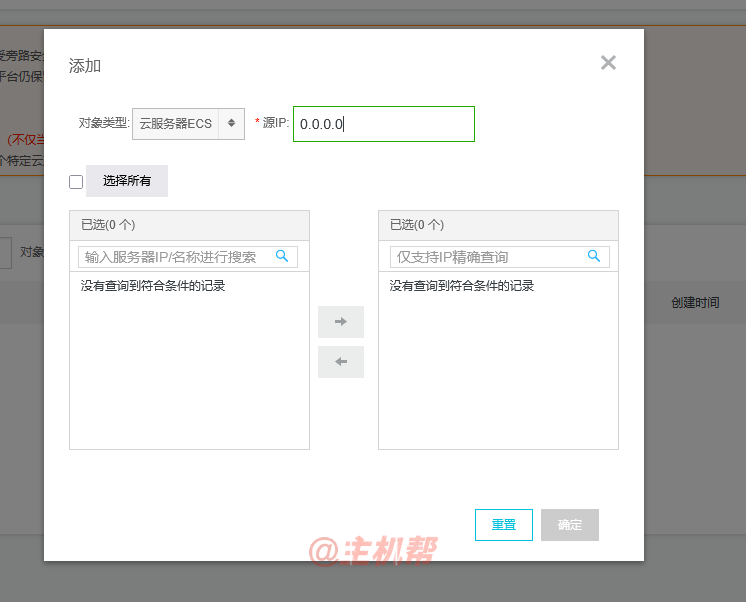This screenshot has width=746, height=602.
Task: Click the 选择所有 button
Action: [127, 181]
